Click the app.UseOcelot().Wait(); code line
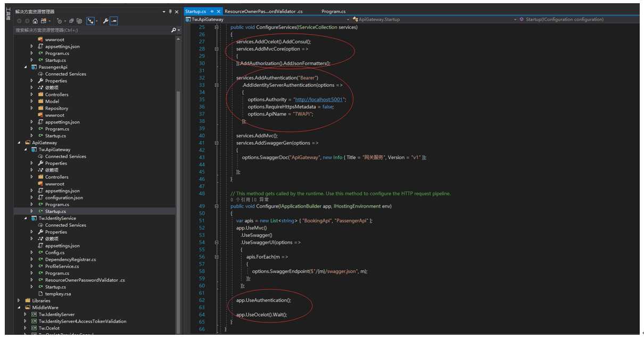 click(261, 315)
